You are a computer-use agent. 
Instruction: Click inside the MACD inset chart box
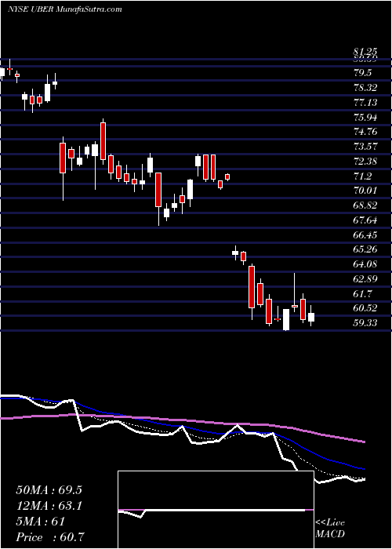pyautogui.click(x=216, y=510)
